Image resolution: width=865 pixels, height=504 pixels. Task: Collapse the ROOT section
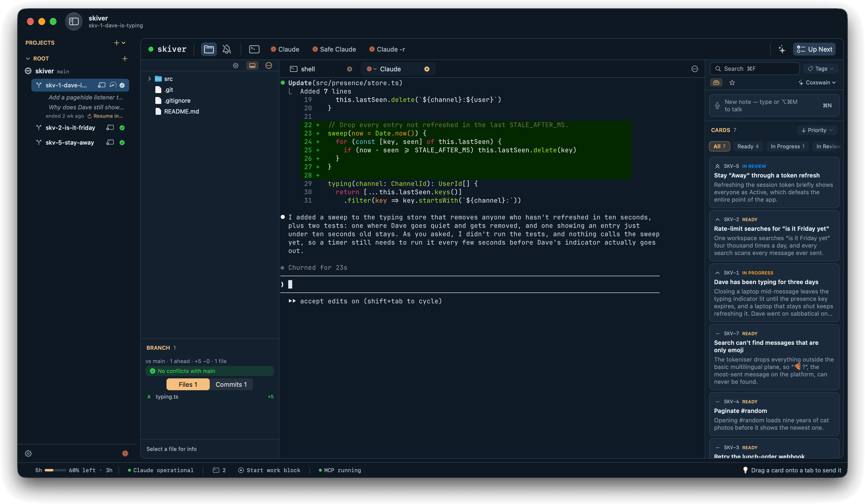tap(28, 59)
